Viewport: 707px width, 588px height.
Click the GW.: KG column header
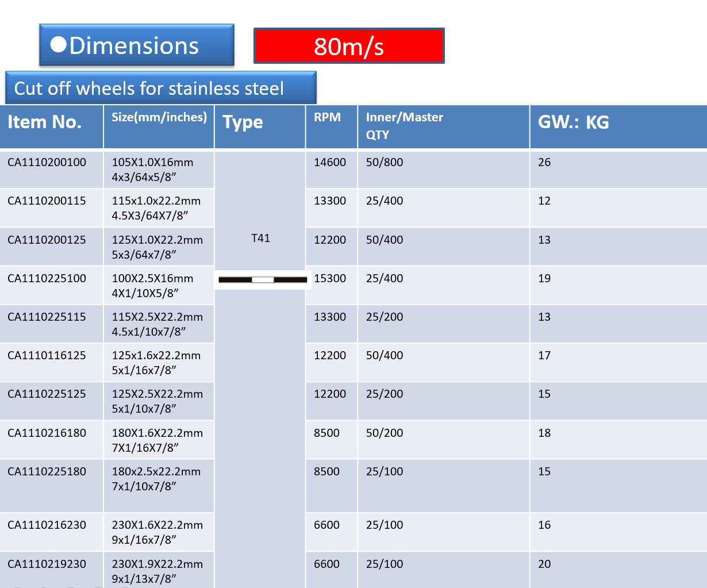coord(573,122)
